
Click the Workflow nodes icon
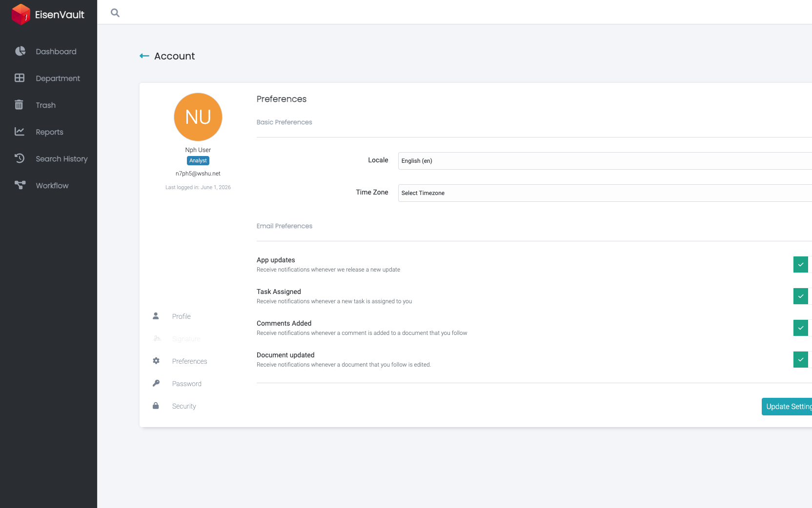(x=20, y=185)
